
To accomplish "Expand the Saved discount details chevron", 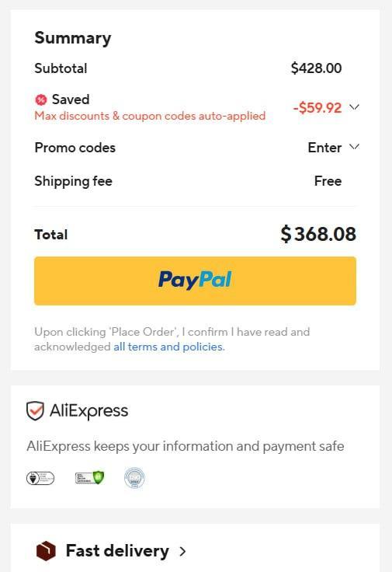I will point(354,107).
